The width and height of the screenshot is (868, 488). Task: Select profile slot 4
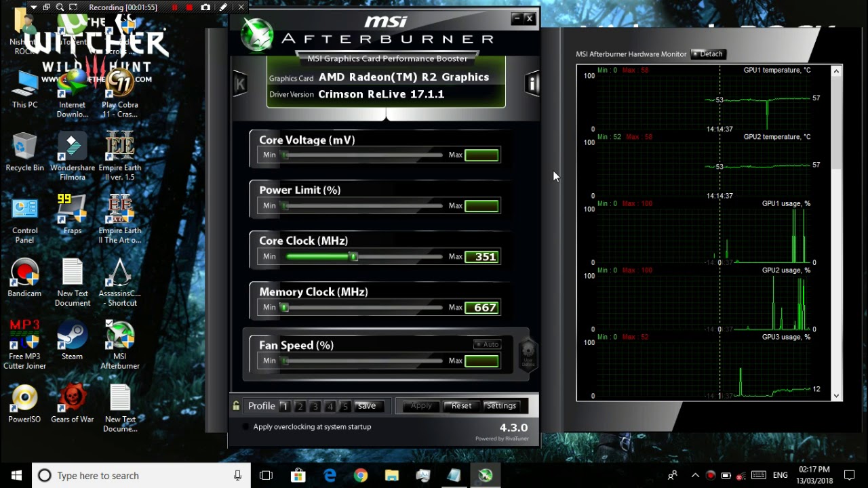(x=330, y=406)
